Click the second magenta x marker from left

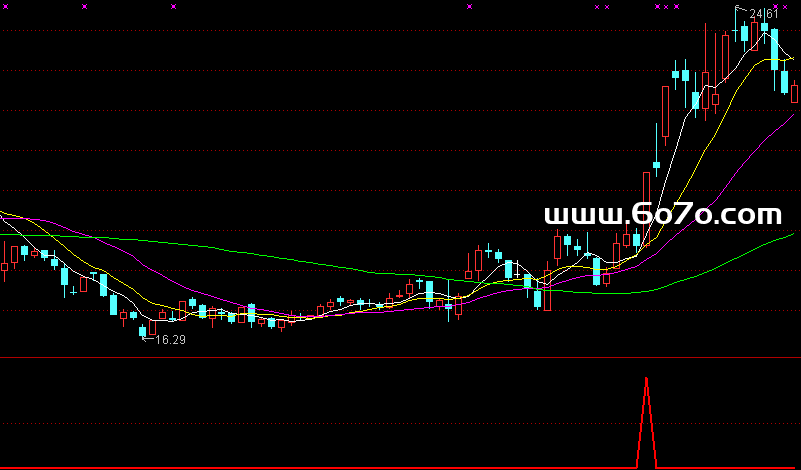point(85,6)
